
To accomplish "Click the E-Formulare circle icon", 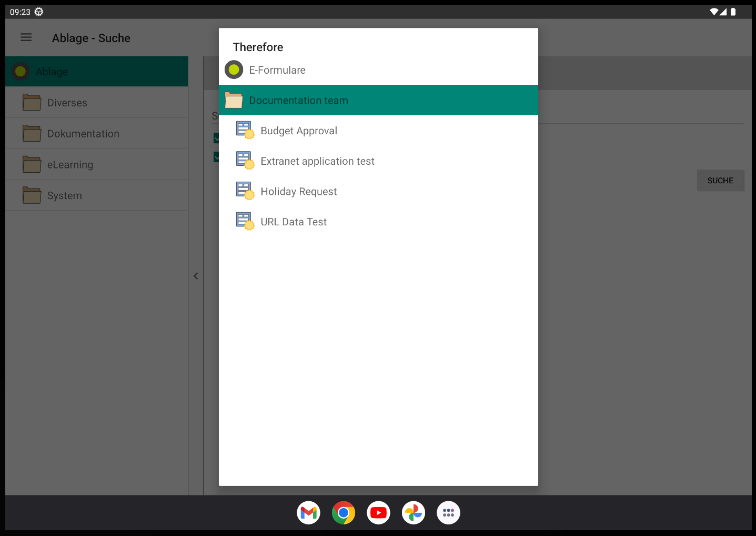I will [234, 70].
